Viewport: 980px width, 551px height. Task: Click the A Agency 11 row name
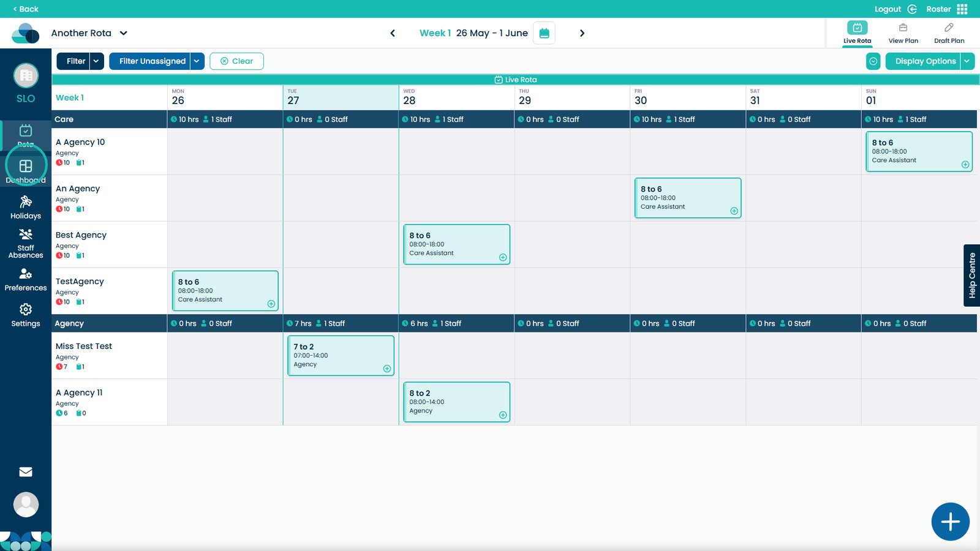(x=79, y=392)
